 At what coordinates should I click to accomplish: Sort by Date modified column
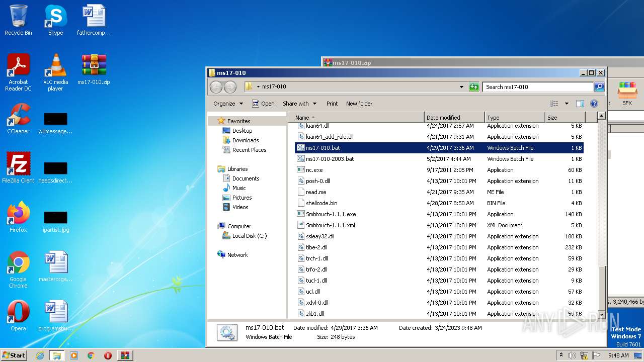[455, 117]
